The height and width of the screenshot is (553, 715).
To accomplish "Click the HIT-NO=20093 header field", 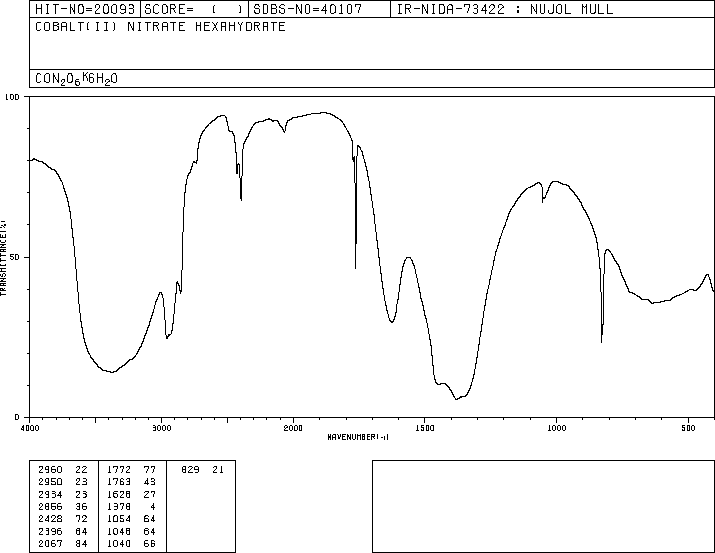I will (x=85, y=9).
